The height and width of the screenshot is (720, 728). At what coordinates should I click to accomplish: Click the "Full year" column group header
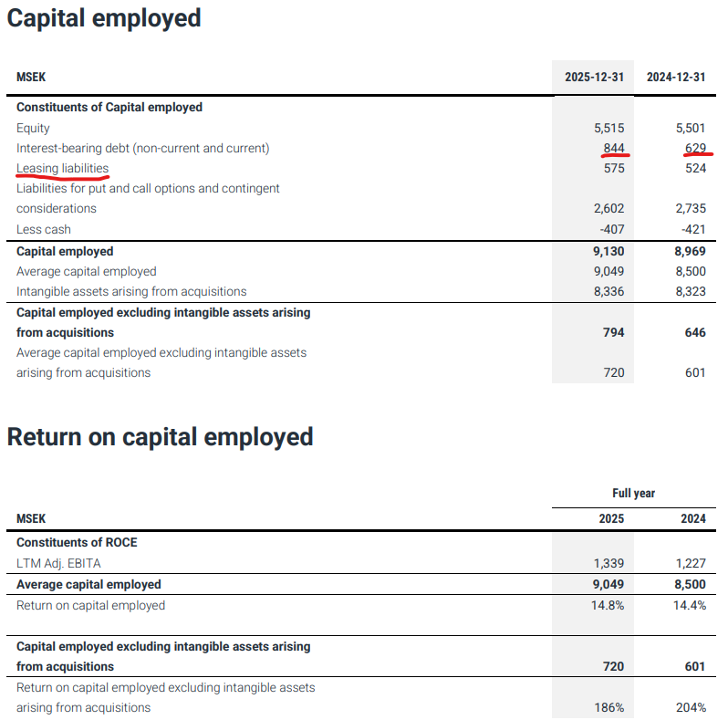[633, 494]
